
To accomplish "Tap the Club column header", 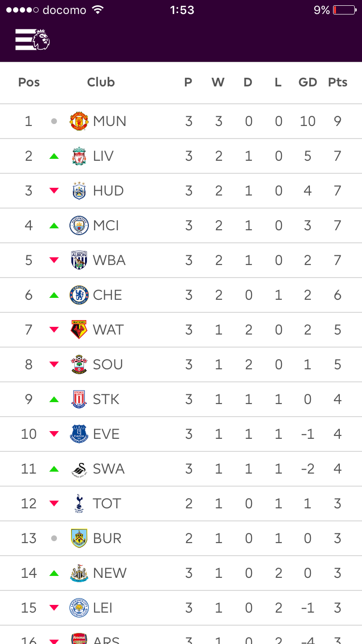I will (x=101, y=83).
